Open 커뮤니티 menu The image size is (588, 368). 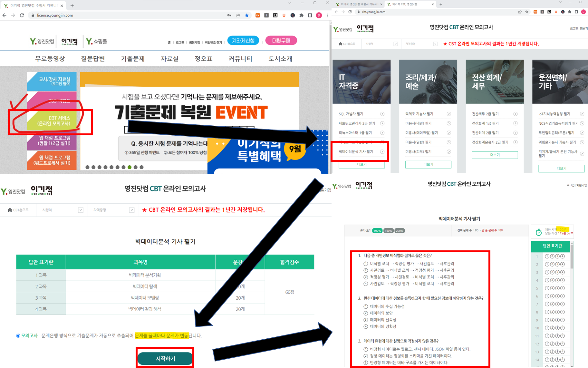[240, 59]
